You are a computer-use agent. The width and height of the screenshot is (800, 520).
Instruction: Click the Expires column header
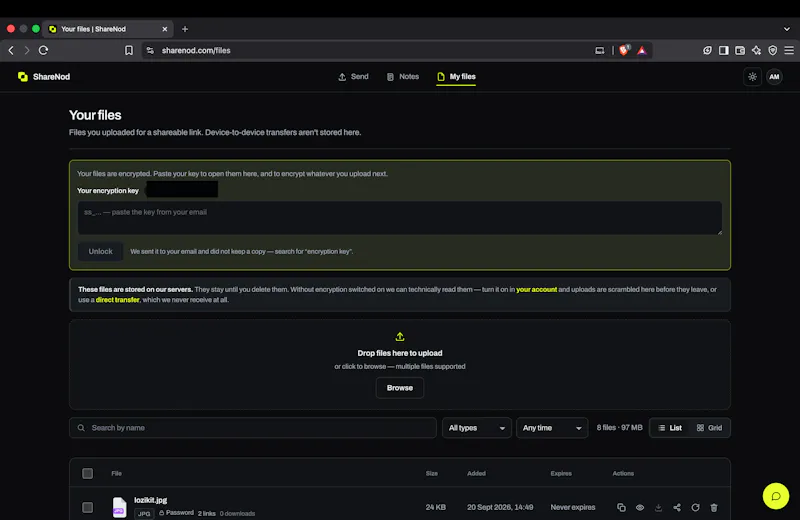pos(561,474)
